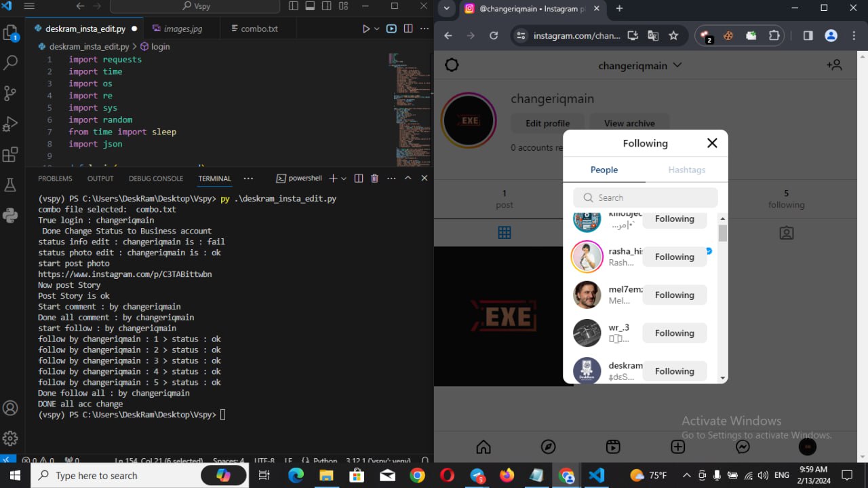Open the Chrome profile avatar

coord(831,35)
